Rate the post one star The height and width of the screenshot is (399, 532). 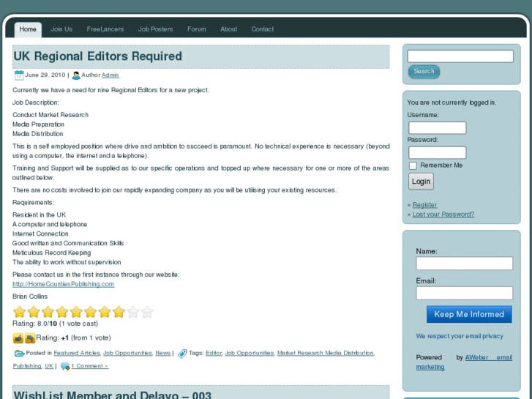tap(20, 312)
